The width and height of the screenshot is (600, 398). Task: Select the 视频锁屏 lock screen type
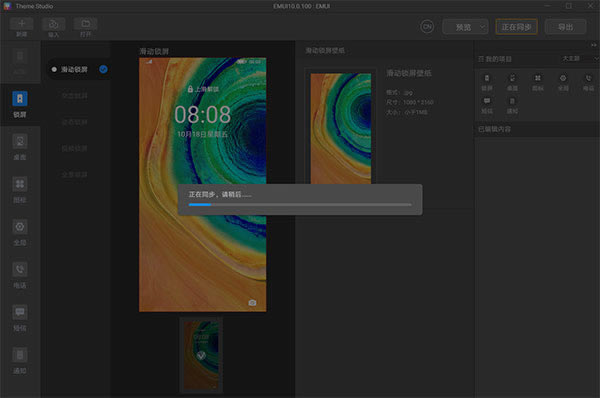75,148
